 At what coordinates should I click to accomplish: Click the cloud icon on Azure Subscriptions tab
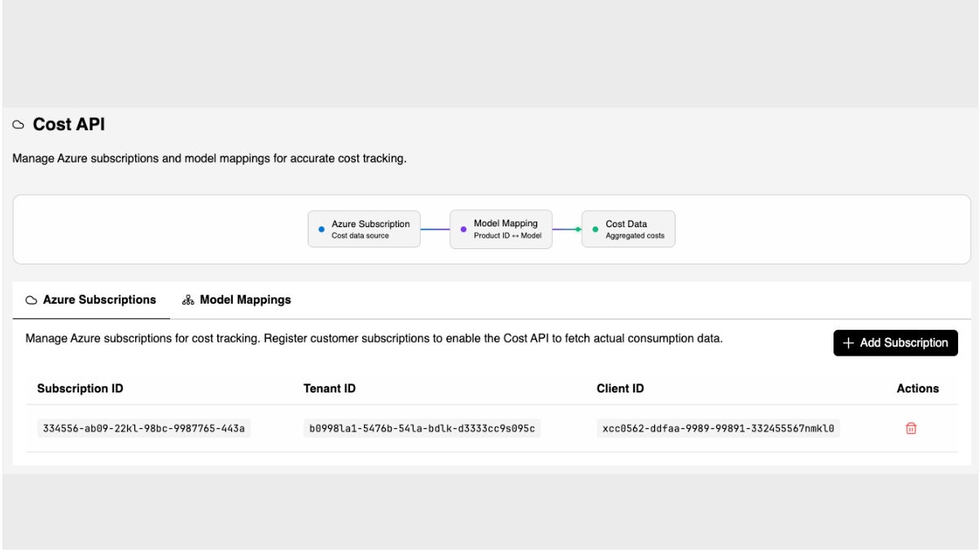[32, 300]
